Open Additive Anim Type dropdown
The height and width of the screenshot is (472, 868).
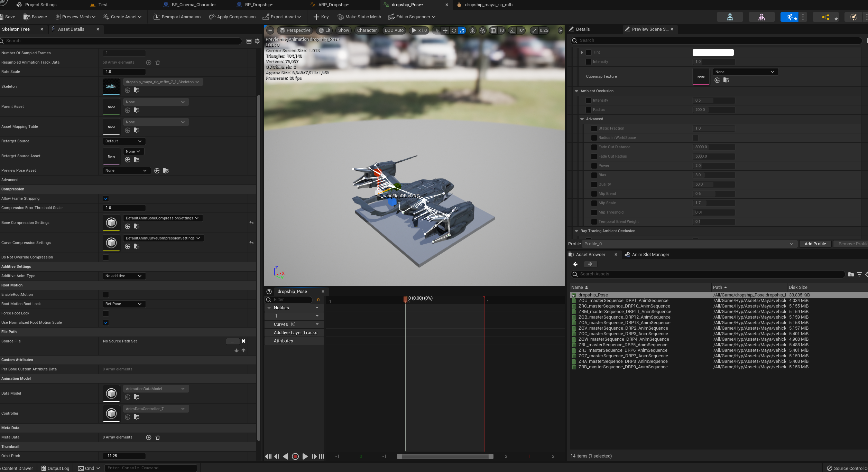[123, 276]
